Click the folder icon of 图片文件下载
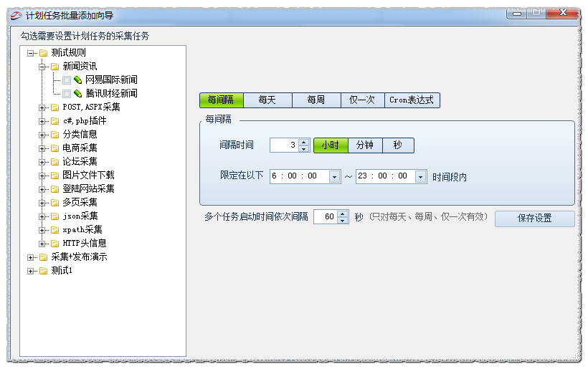Image resolution: width=588 pixels, height=369 pixels. (x=54, y=176)
